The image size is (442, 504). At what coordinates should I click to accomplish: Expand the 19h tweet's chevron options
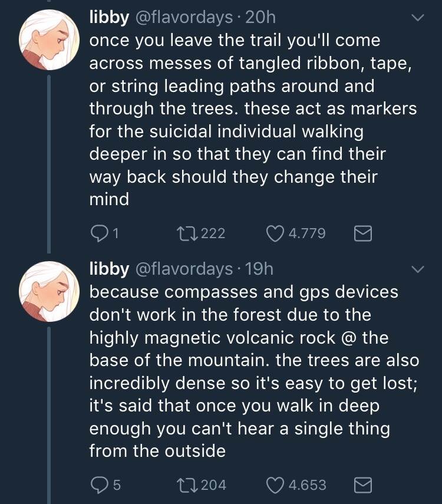pyautogui.click(x=418, y=269)
